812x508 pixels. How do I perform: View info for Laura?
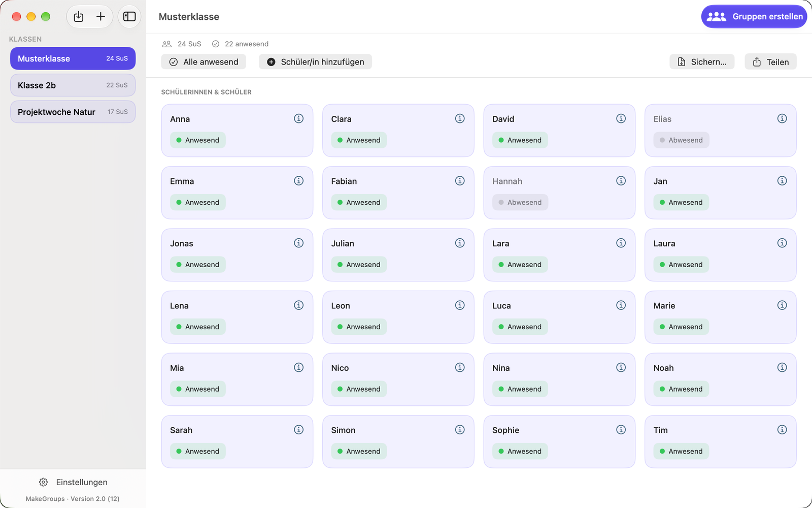[x=782, y=243]
